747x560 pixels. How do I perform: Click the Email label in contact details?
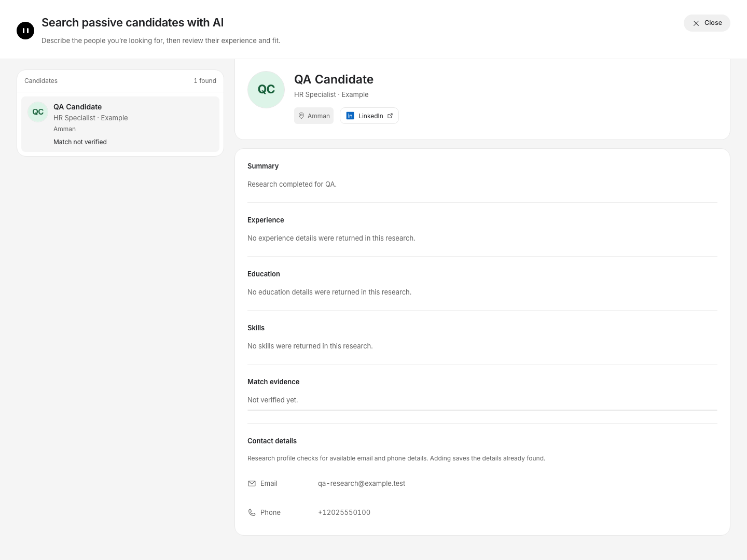pyautogui.click(x=269, y=483)
